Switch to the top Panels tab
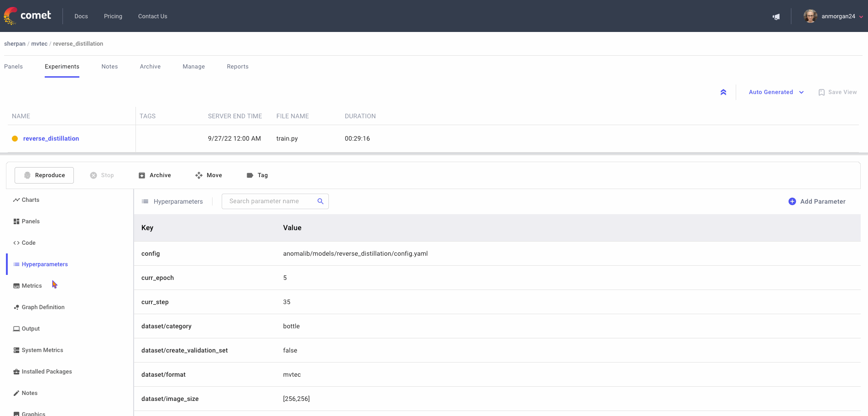 [x=13, y=67]
